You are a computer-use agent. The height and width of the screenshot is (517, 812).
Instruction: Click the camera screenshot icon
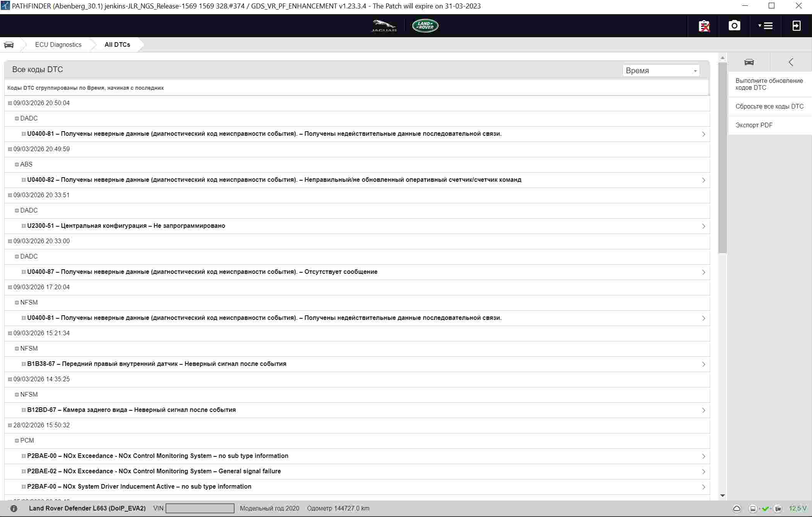tap(734, 26)
